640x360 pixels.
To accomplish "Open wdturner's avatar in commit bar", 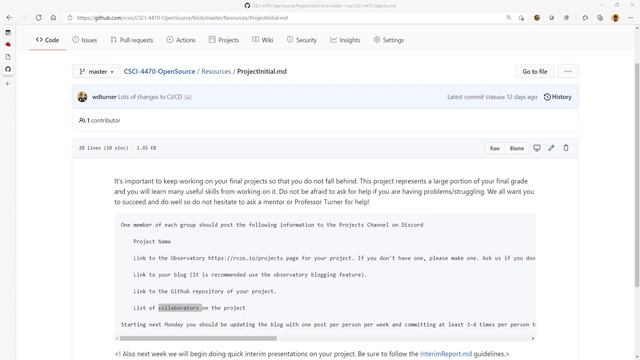I will 82,97.
